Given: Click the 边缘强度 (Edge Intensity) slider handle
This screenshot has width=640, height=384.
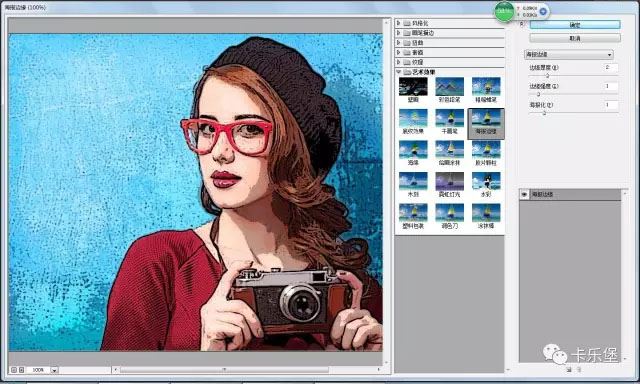Looking at the screenshot, I should [538, 94].
